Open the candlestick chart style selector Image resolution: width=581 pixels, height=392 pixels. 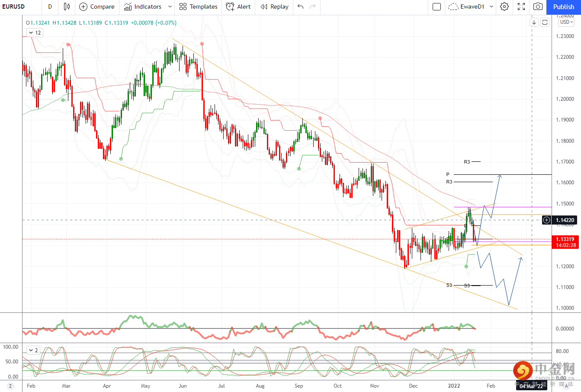click(66, 6)
